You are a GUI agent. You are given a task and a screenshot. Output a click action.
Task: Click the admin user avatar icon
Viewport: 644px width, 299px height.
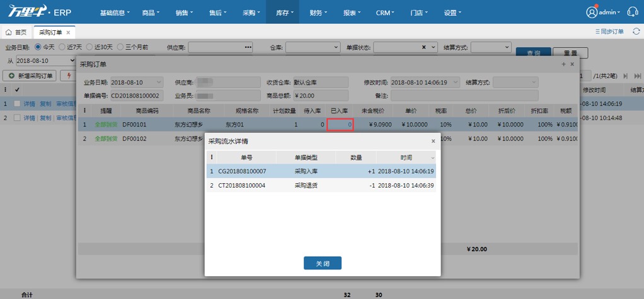tap(592, 13)
